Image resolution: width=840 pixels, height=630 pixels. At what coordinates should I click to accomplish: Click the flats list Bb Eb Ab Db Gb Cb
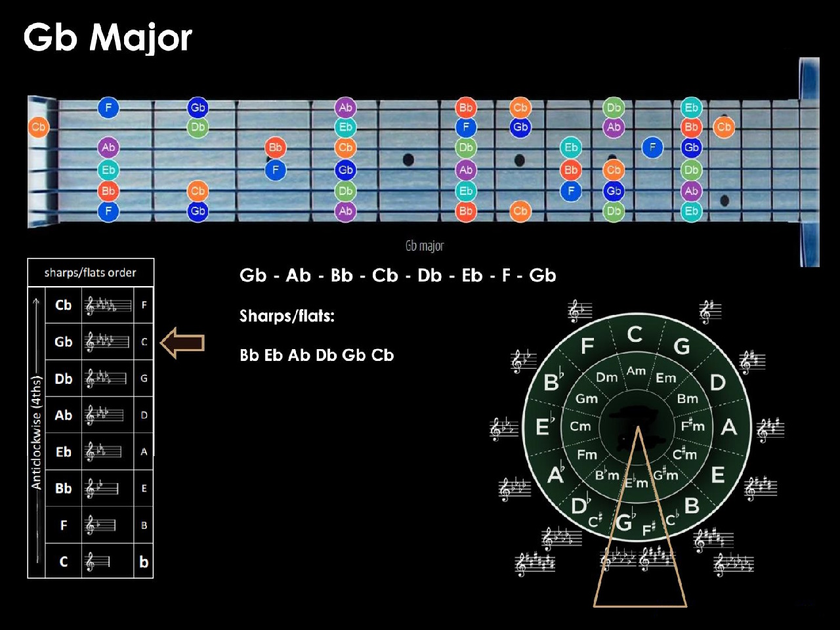coord(317,355)
